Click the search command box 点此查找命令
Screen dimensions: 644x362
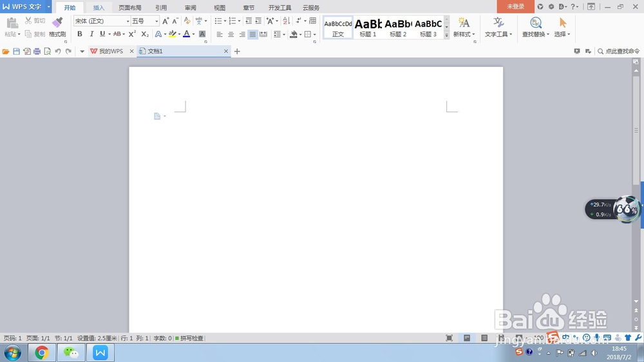[618, 52]
